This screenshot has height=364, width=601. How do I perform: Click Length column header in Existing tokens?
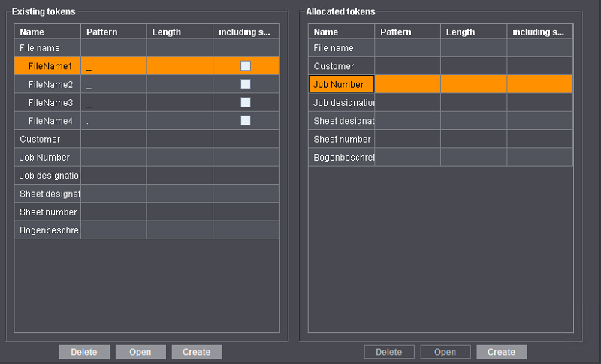[x=180, y=32]
